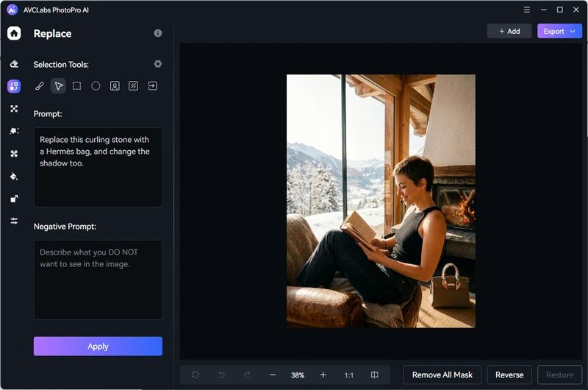Select the hatched background selection tool

click(133, 86)
